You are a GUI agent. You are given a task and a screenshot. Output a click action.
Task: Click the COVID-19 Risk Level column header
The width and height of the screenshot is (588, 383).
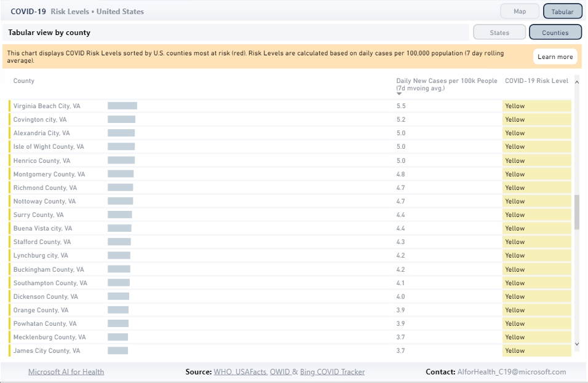point(536,81)
